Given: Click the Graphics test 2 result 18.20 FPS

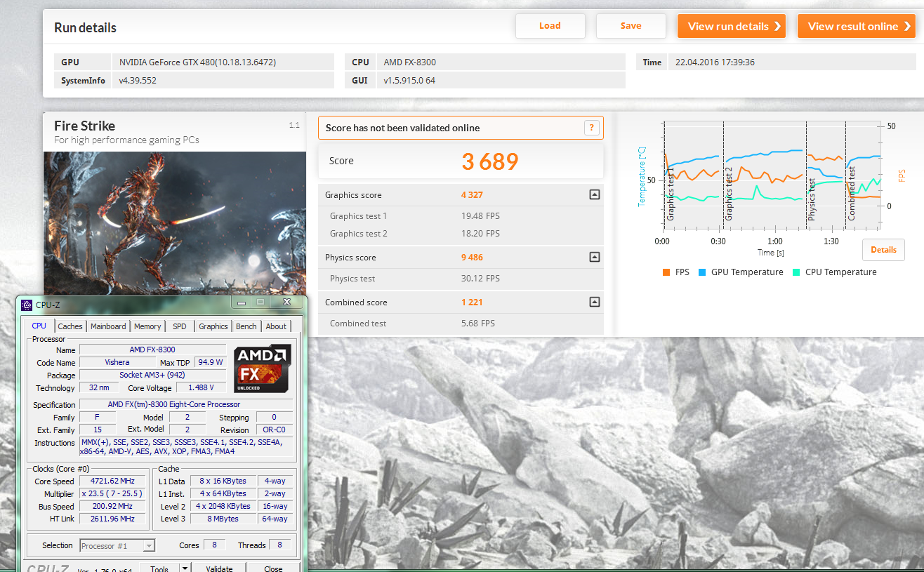Looking at the screenshot, I should 480,234.
